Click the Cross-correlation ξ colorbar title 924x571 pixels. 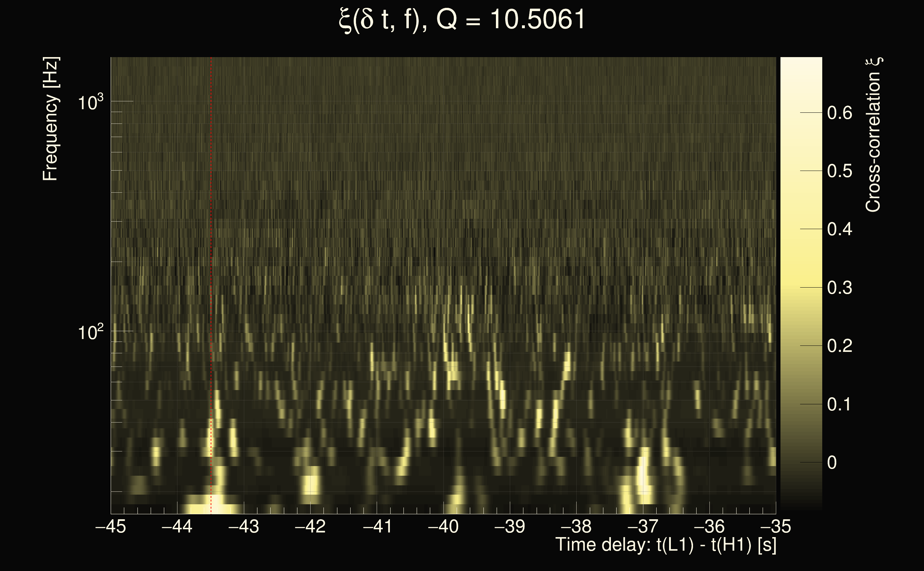[874, 135]
